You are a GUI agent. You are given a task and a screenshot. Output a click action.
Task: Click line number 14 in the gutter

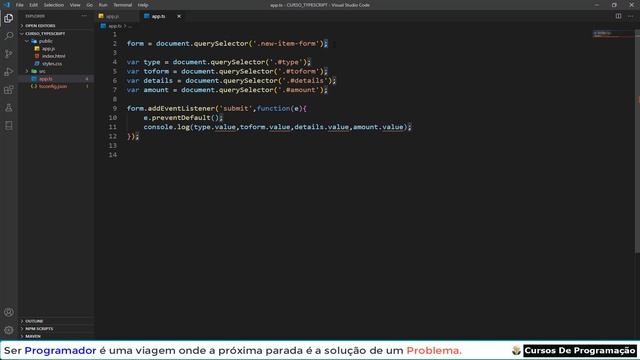click(113, 155)
